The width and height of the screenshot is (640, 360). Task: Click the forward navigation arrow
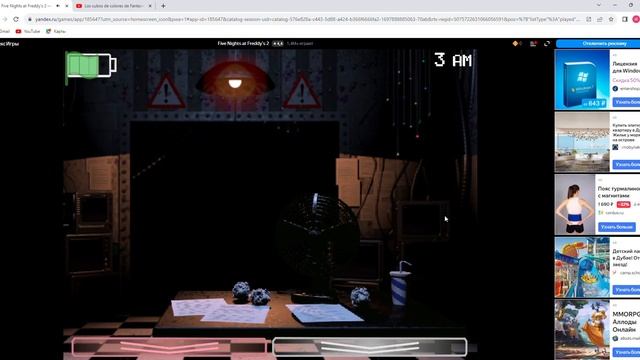coord(4,19)
